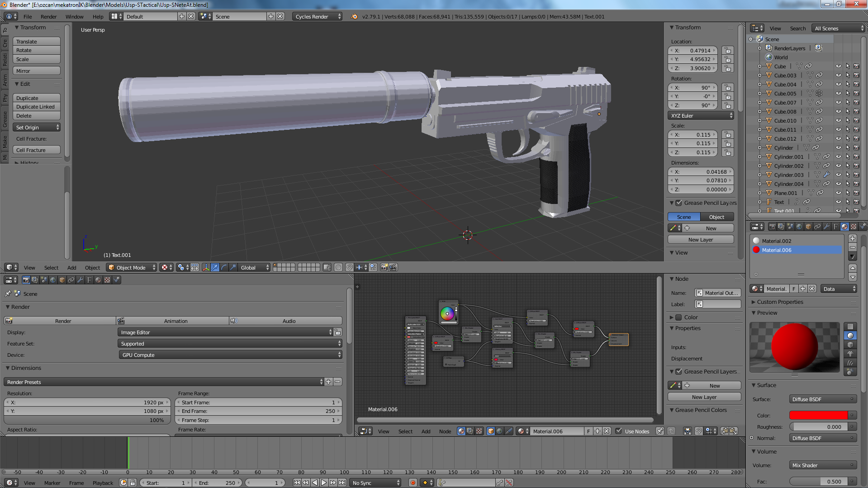Open the Object Mode dropdown
868x488 pixels.
[132, 268]
